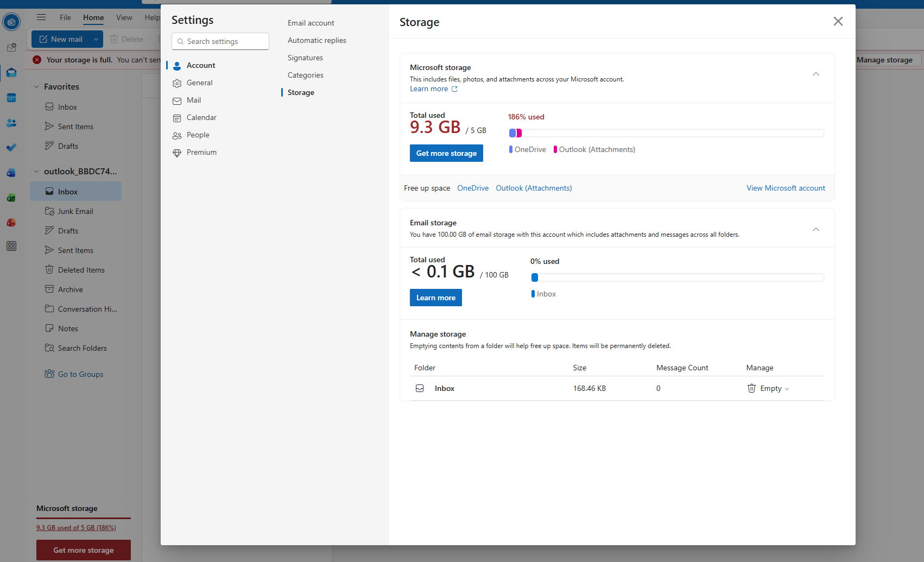This screenshot has height=562, width=924.
Task: Open View Microsoft account link
Action: 786,188
